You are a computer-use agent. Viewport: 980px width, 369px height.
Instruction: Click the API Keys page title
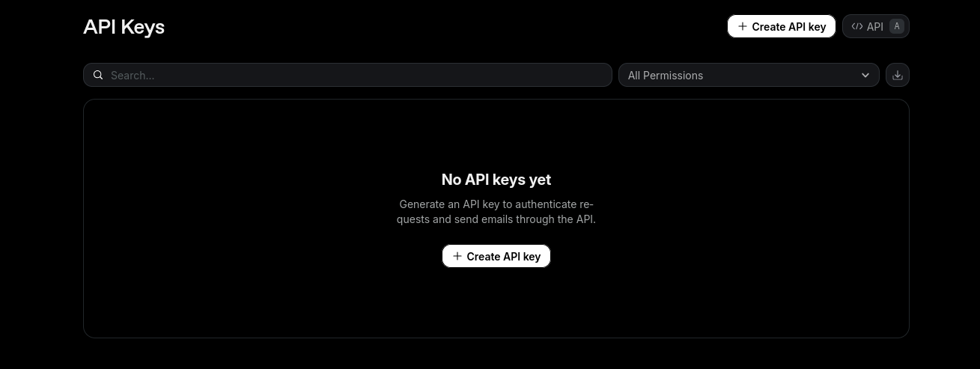124,27
